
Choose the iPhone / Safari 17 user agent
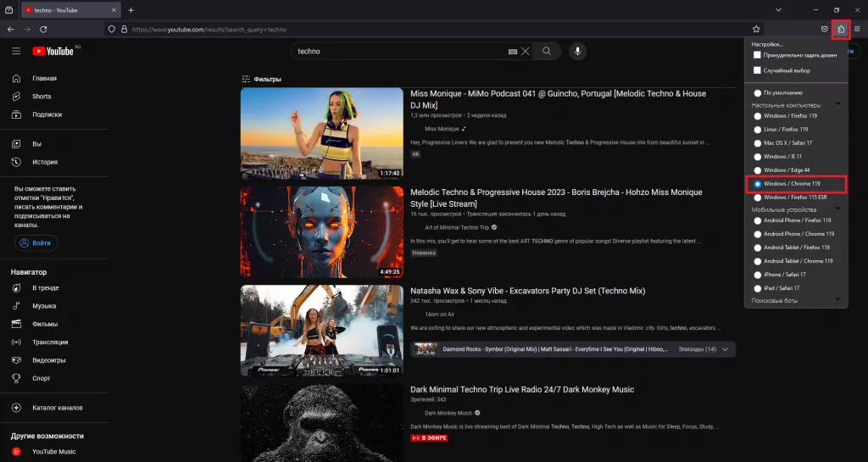point(758,275)
